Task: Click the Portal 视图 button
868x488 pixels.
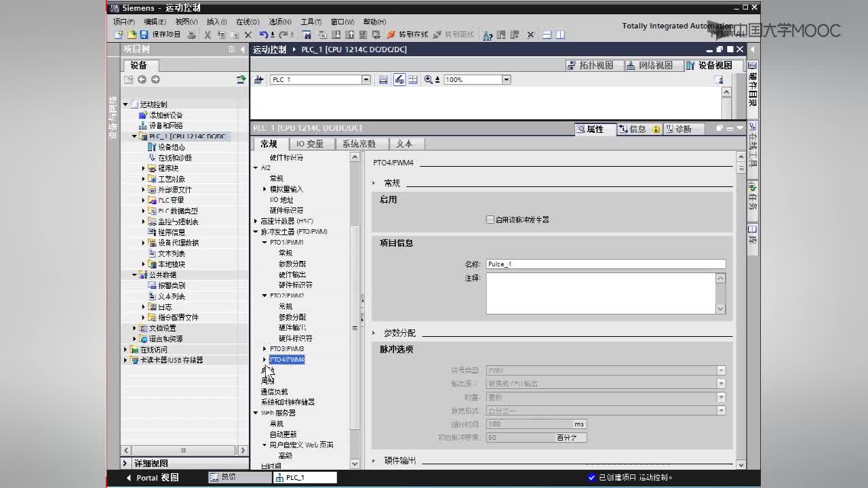Action: tap(153, 478)
